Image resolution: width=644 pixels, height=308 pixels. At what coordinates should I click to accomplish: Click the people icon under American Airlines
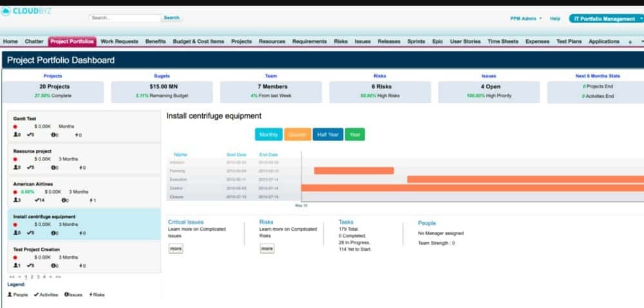[x=15, y=200]
